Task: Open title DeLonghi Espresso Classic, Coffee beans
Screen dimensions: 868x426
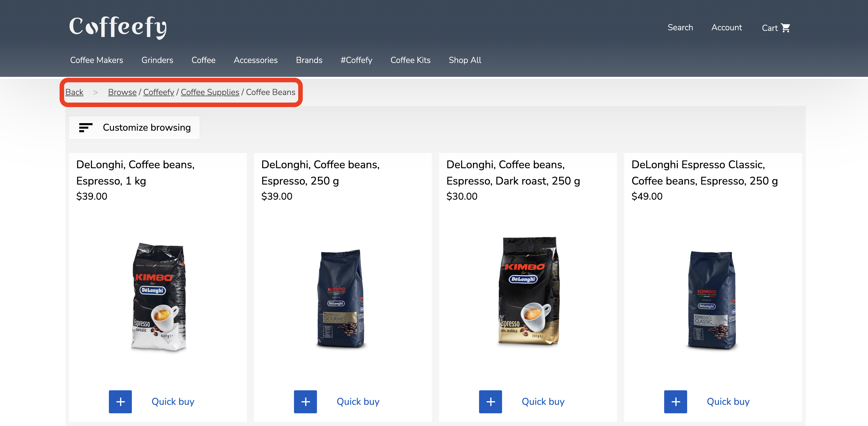Action: click(x=704, y=173)
